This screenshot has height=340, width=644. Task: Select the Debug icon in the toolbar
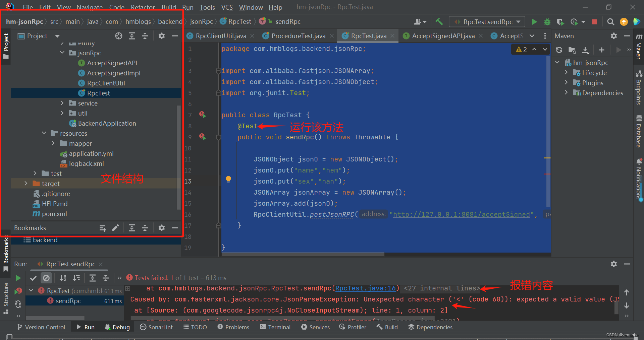(x=547, y=22)
